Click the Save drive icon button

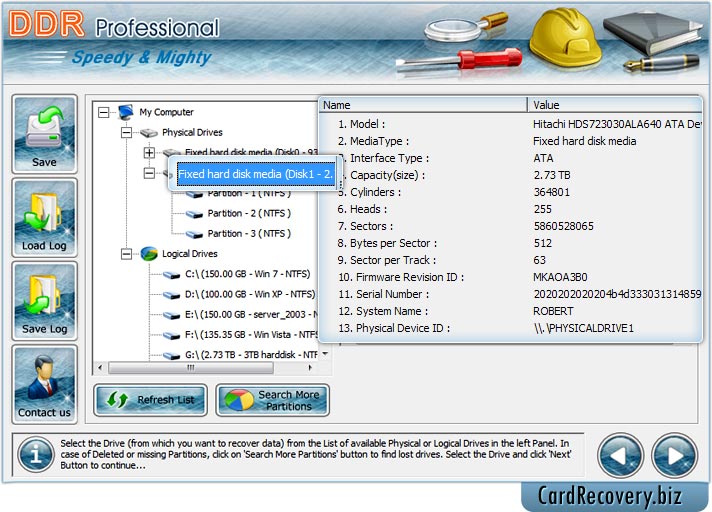point(44,134)
